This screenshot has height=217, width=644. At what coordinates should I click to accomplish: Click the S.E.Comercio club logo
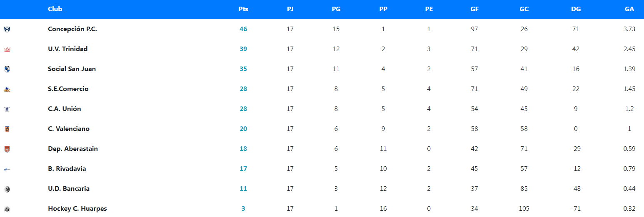pyautogui.click(x=7, y=89)
